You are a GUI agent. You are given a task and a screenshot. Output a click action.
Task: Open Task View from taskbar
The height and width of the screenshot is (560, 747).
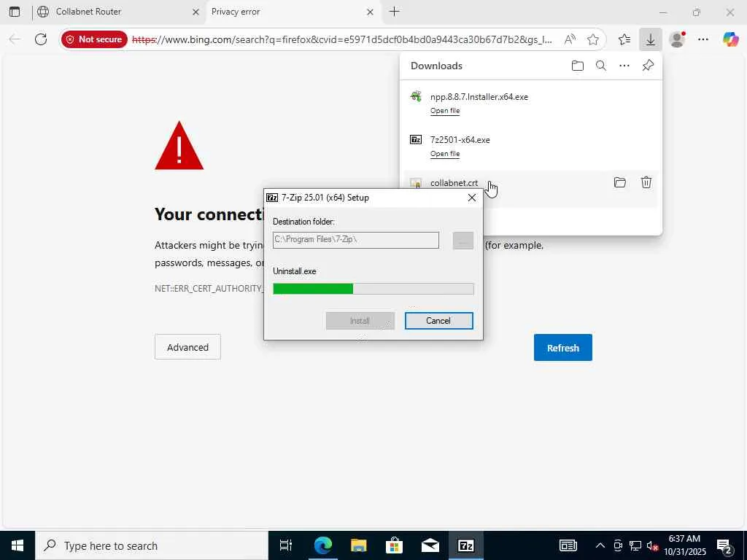286,545
